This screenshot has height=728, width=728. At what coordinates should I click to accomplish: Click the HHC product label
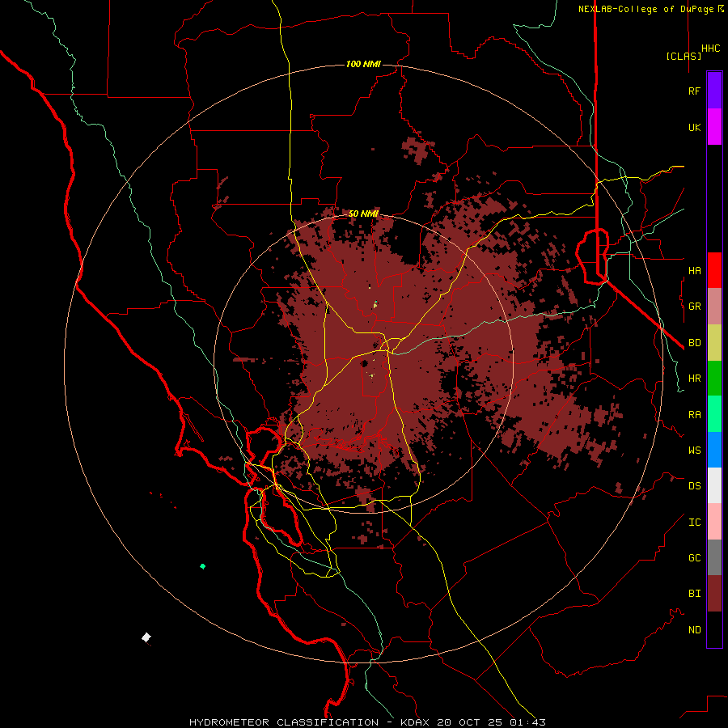(x=710, y=49)
